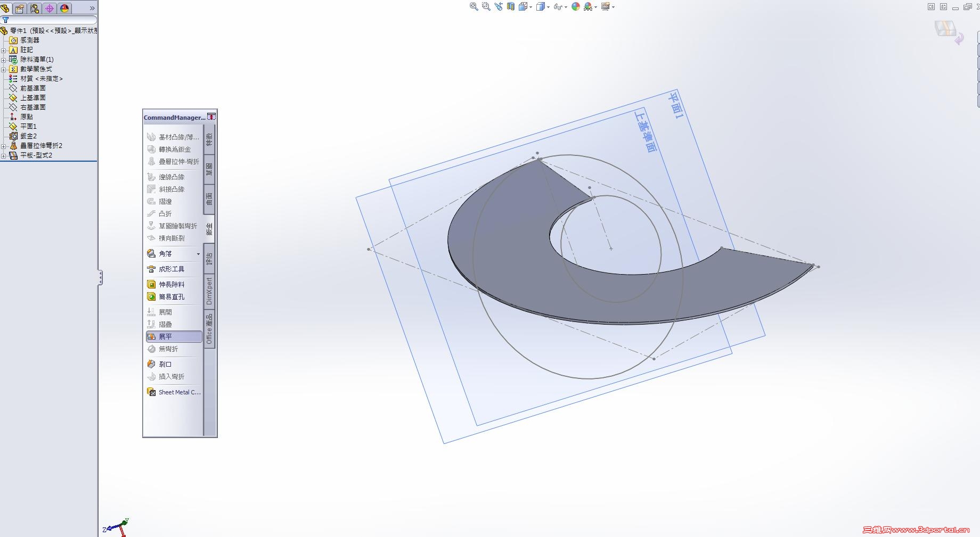
Task: Select the PropertyManager tab icon
Action: point(20,8)
